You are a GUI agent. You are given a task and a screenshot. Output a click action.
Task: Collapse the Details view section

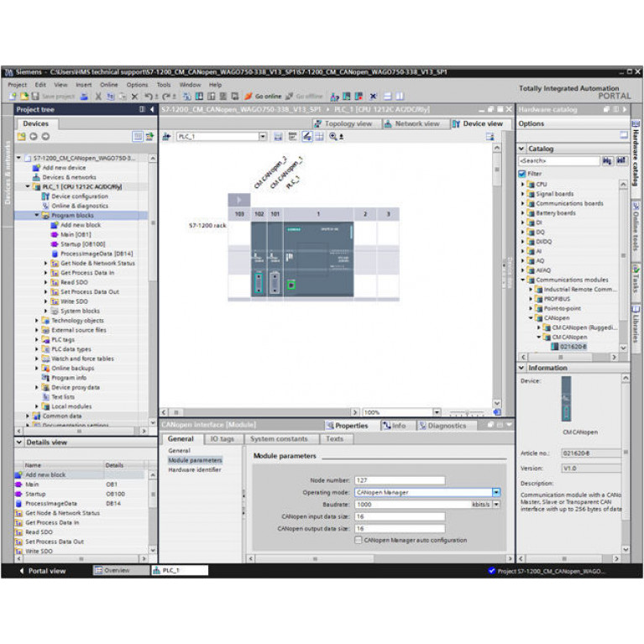pos(19,442)
